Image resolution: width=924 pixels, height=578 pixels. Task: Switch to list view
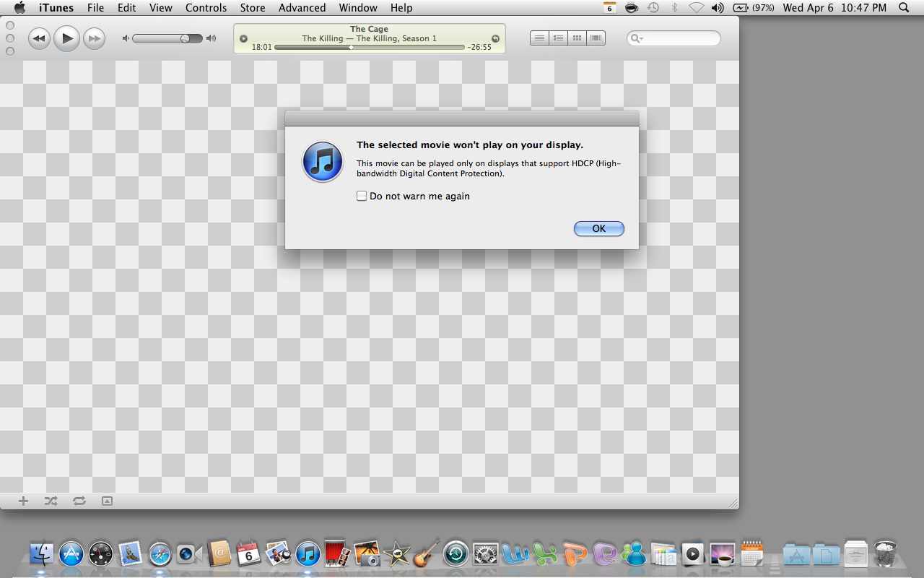[539, 38]
